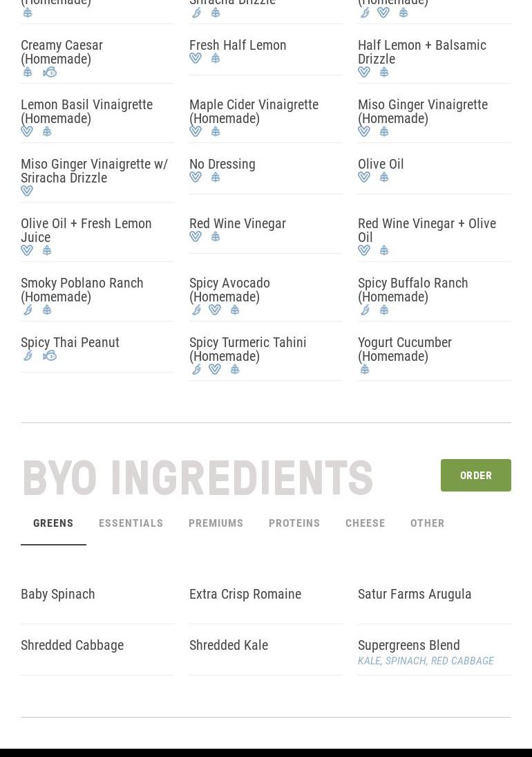Viewport: 532px width, 757px height.
Task: Click the fish icon under Creamy Caesar
Action: (50, 73)
